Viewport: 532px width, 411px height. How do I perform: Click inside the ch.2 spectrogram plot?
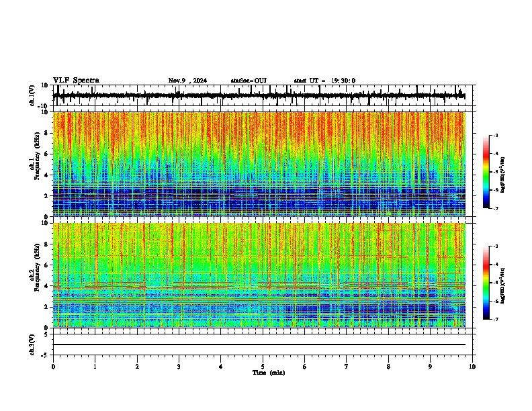coord(259,275)
